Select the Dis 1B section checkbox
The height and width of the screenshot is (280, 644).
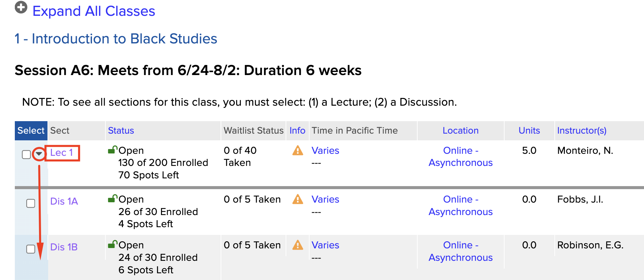(31, 249)
